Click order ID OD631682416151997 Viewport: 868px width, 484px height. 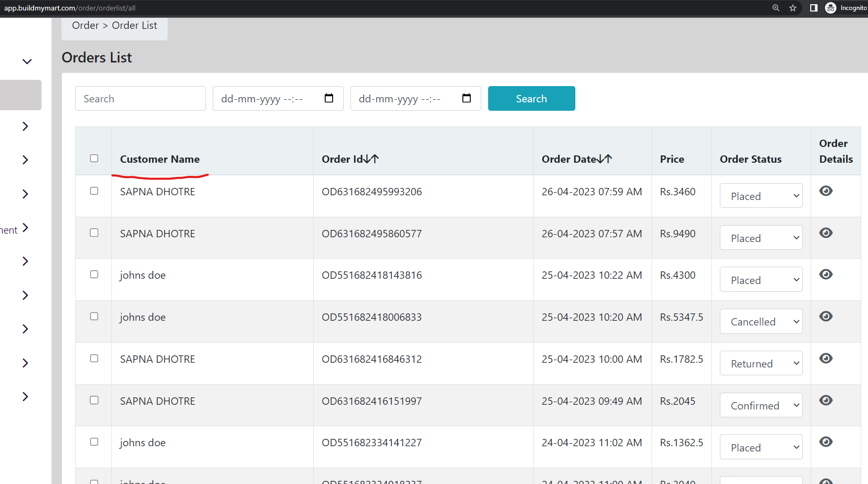(x=371, y=401)
